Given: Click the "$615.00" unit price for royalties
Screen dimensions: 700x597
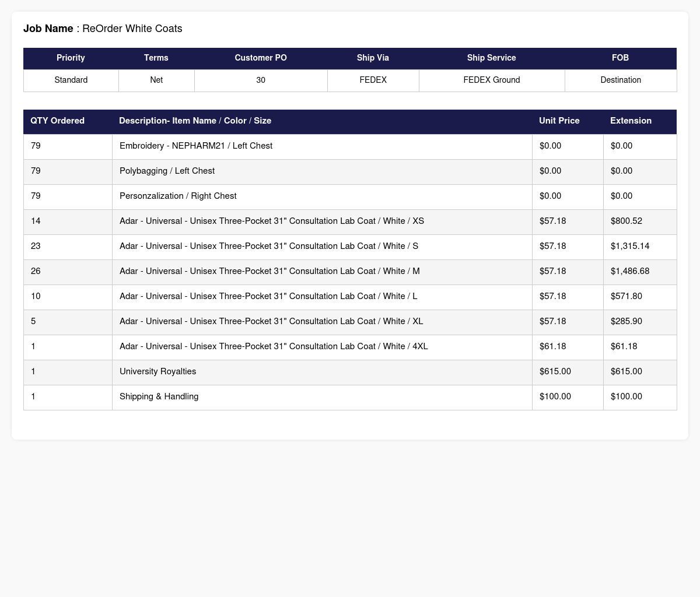Looking at the screenshot, I should (555, 371).
